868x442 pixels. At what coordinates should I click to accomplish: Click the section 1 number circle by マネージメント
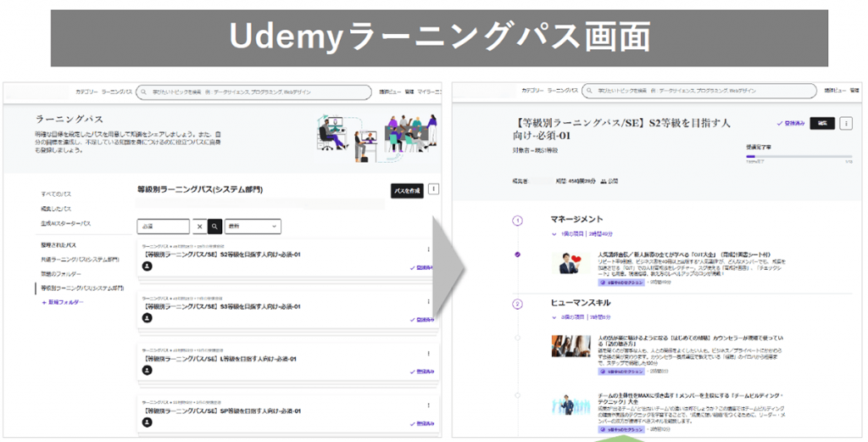pos(518,221)
